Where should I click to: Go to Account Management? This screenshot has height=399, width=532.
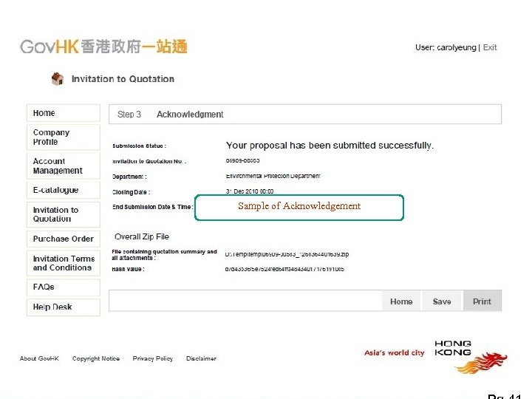click(64, 166)
